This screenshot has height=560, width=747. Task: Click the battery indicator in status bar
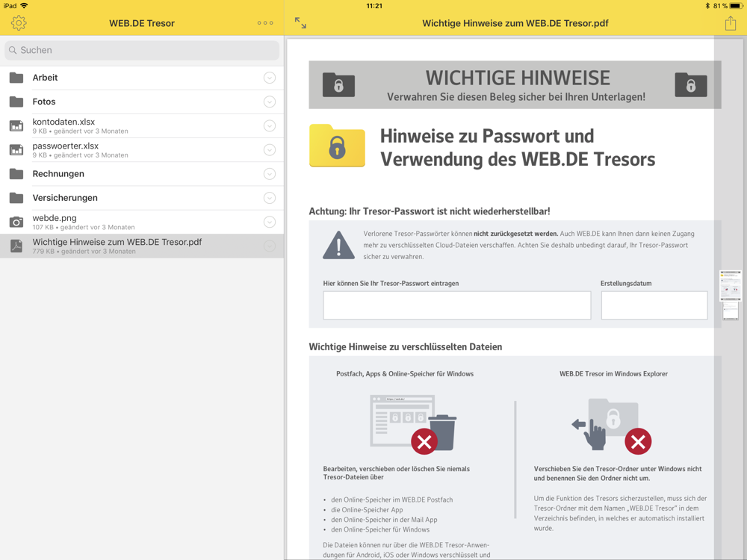[736, 6]
